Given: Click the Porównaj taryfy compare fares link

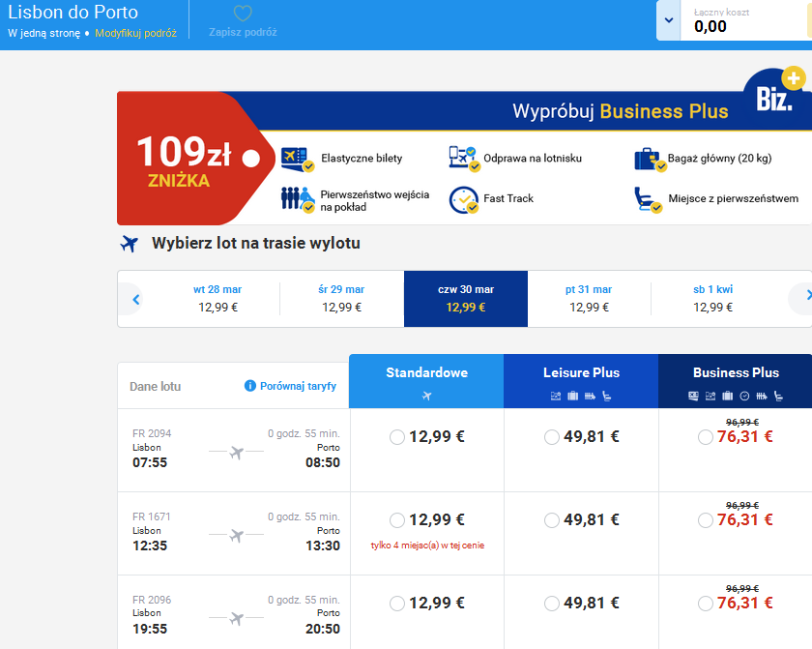Looking at the screenshot, I should coord(298,386).
